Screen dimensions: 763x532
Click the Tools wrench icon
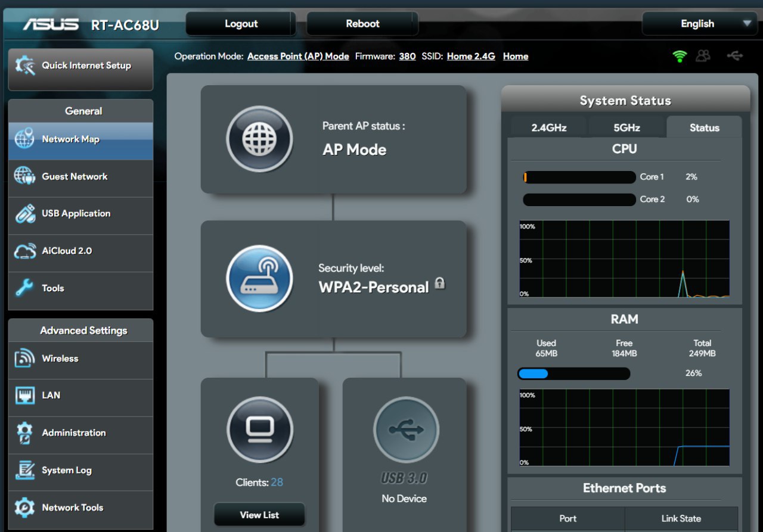click(24, 288)
